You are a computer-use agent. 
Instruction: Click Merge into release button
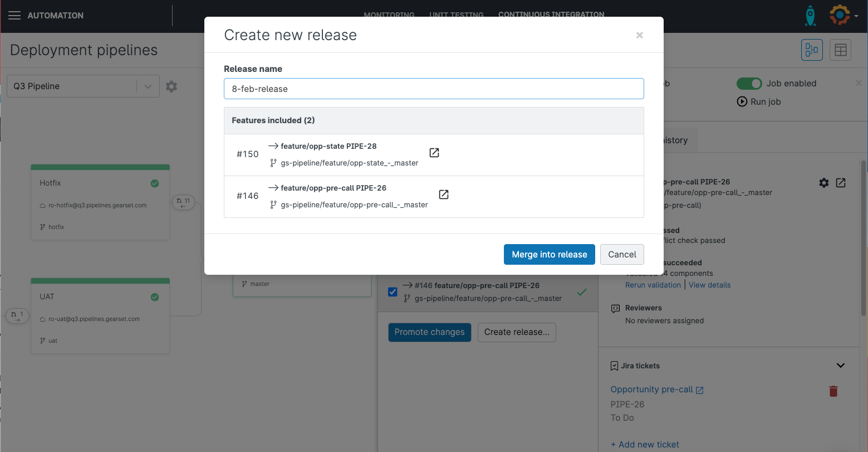(549, 254)
